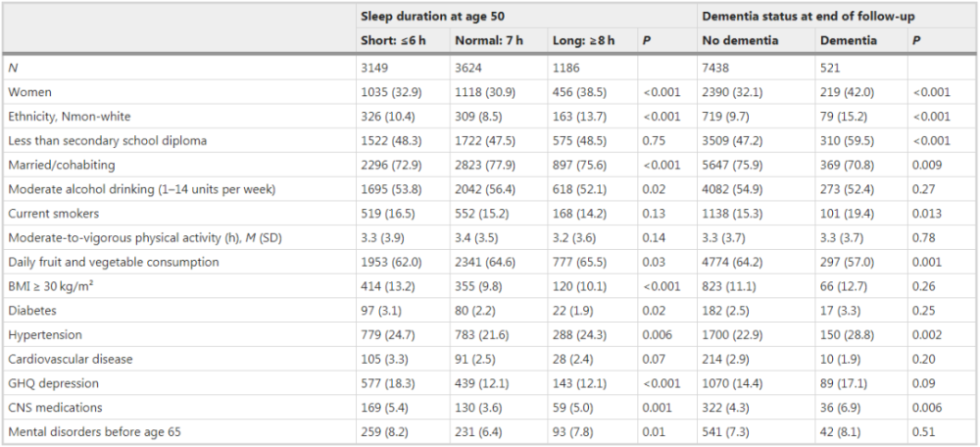Select the 'Normal: 7 h' column header
The height and width of the screenshot is (447, 980).
489,40
